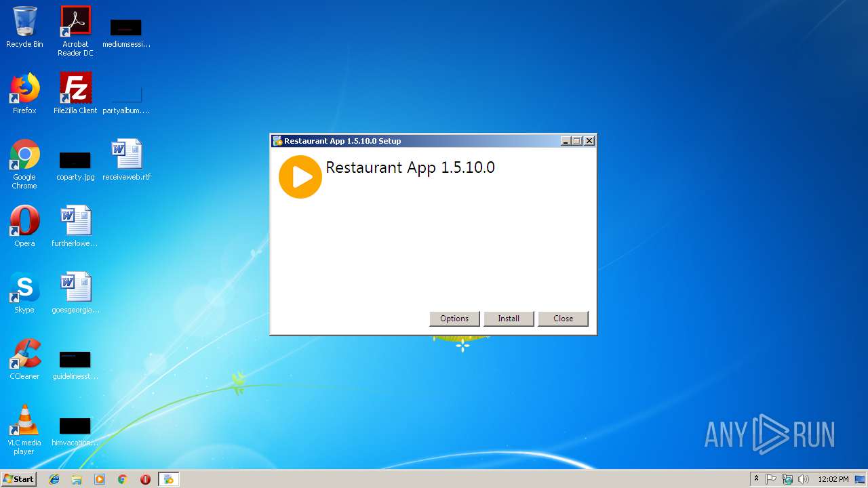Viewport: 868px width, 488px height.
Task: Select the VLC media player shortcut
Action: click(24, 430)
